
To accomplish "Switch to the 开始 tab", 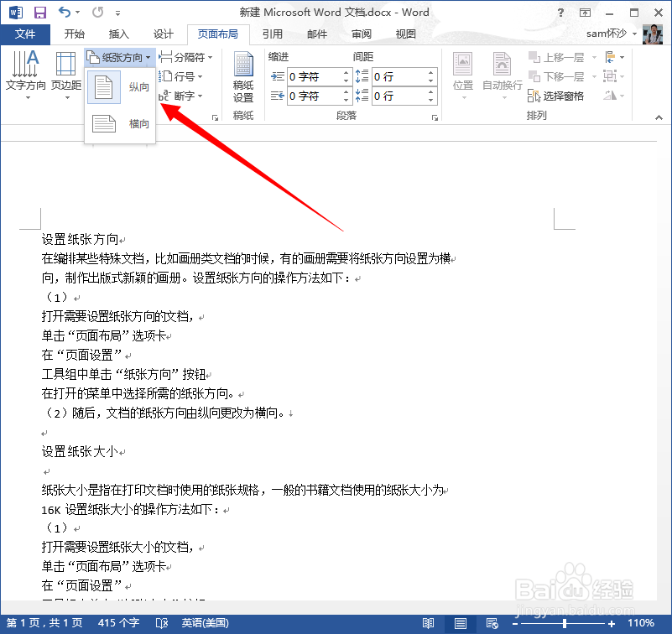I will click(x=74, y=34).
